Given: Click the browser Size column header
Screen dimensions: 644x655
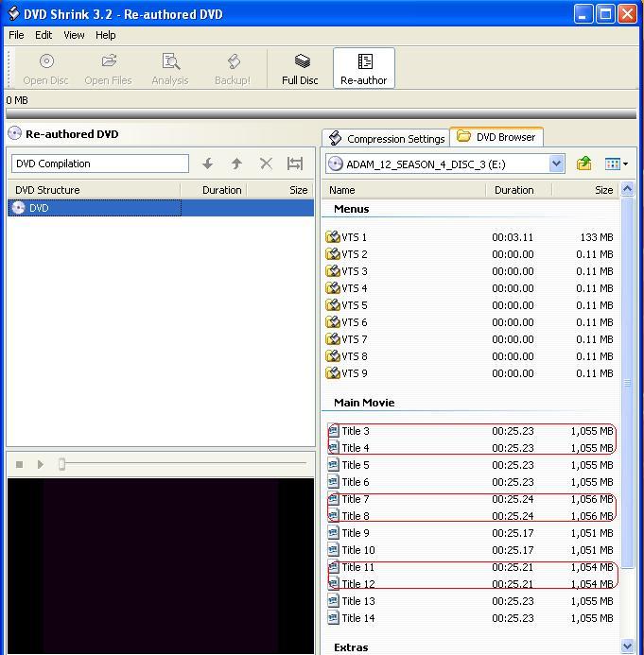Looking at the screenshot, I should coord(586,190).
